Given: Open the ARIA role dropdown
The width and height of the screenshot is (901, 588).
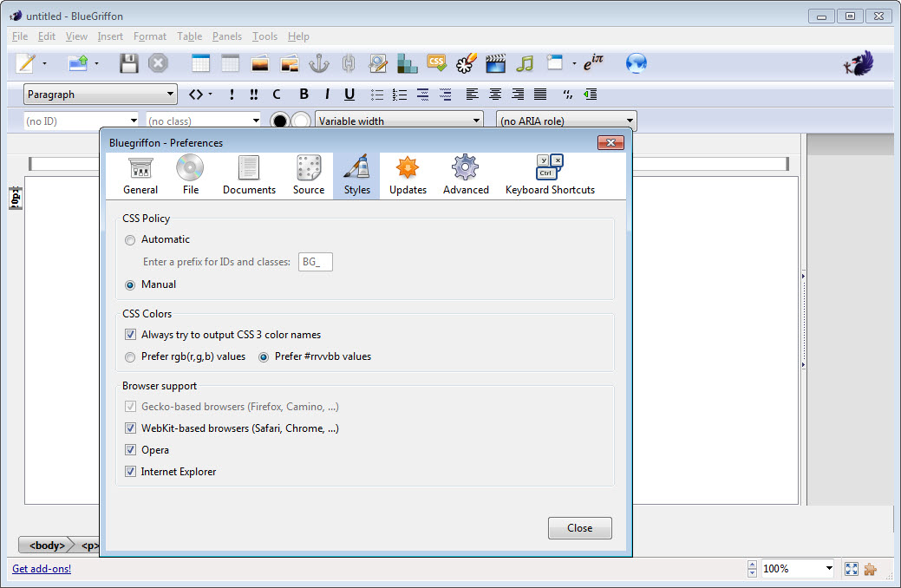Looking at the screenshot, I should tap(566, 121).
